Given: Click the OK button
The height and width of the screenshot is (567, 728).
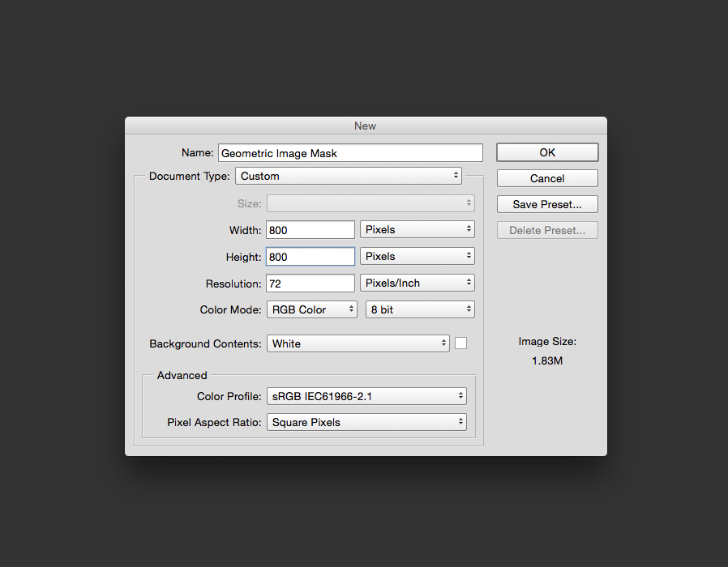Looking at the screenshot, I should click(547, 152).
